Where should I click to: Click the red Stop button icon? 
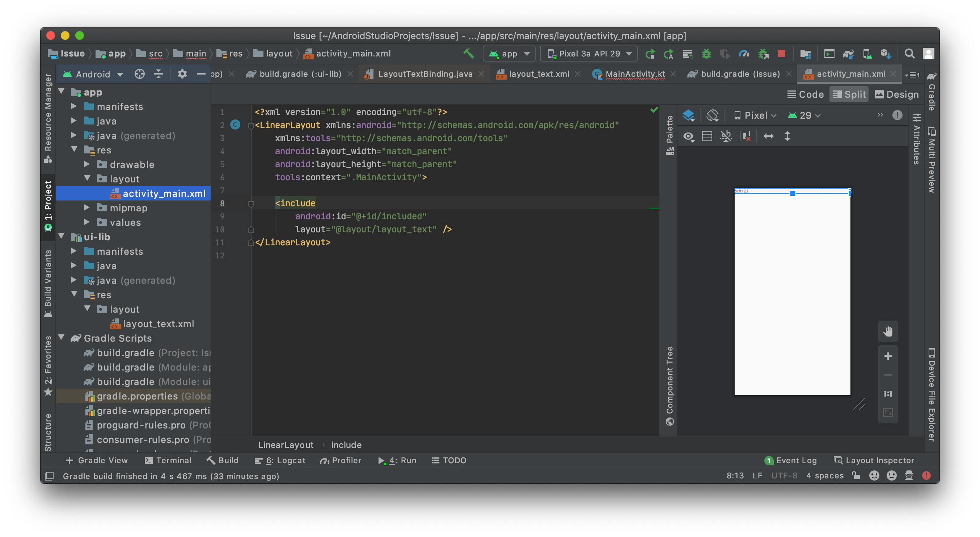coord(781,54)
